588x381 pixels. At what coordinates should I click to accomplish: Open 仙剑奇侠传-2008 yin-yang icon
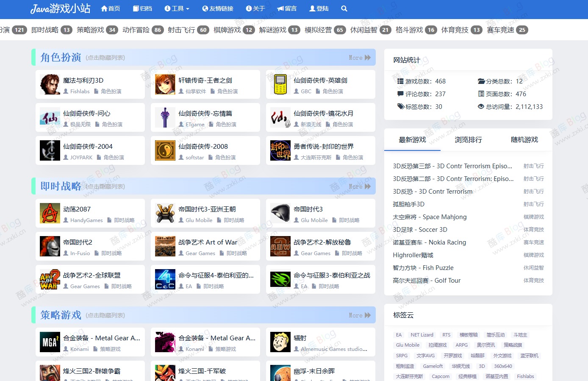point(165,150)
